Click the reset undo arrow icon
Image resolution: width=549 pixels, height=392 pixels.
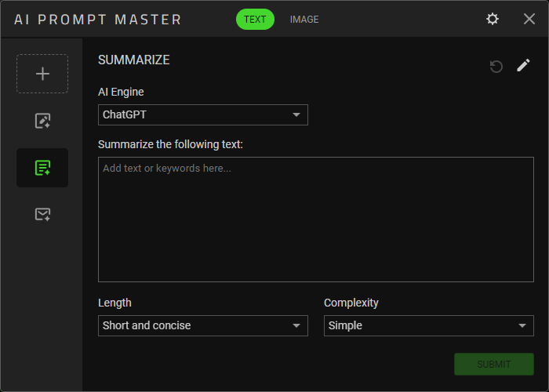point(496,67)
